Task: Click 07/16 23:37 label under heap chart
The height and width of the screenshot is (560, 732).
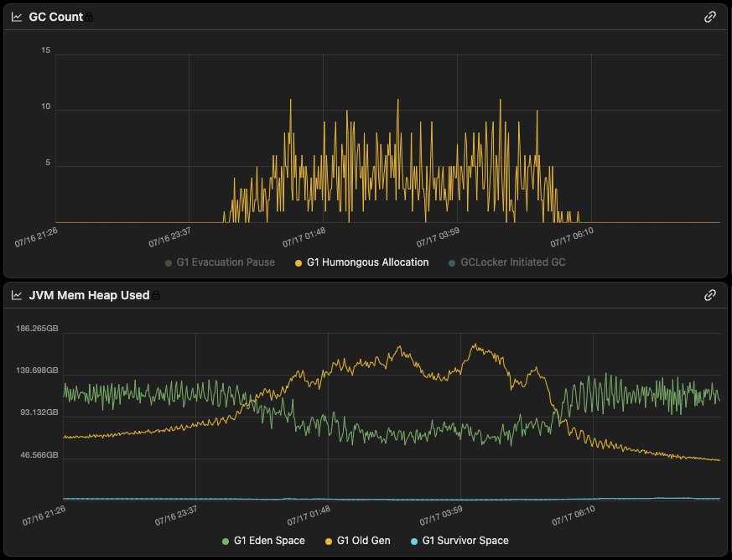Action: click(x=176, y=516)
